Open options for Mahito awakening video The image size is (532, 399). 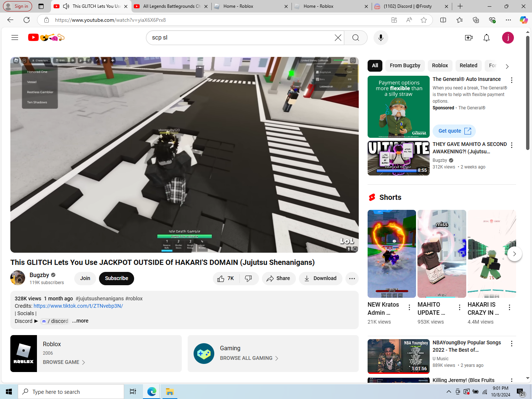512,145
